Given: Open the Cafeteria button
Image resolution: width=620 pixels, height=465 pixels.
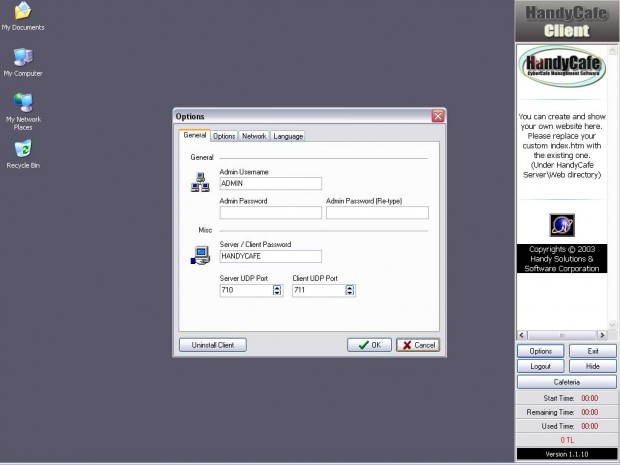Looking at the screenshot, I should tap(567, 382).
